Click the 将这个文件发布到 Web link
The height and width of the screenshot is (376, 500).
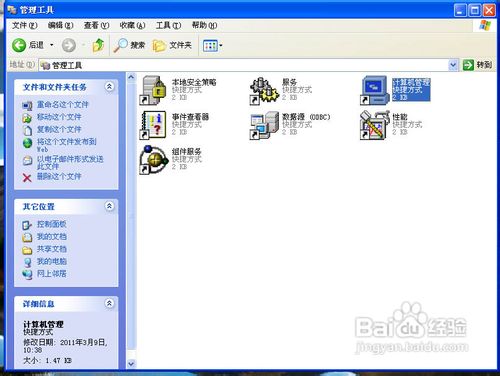pyautogui.click(x=66, y=145)
